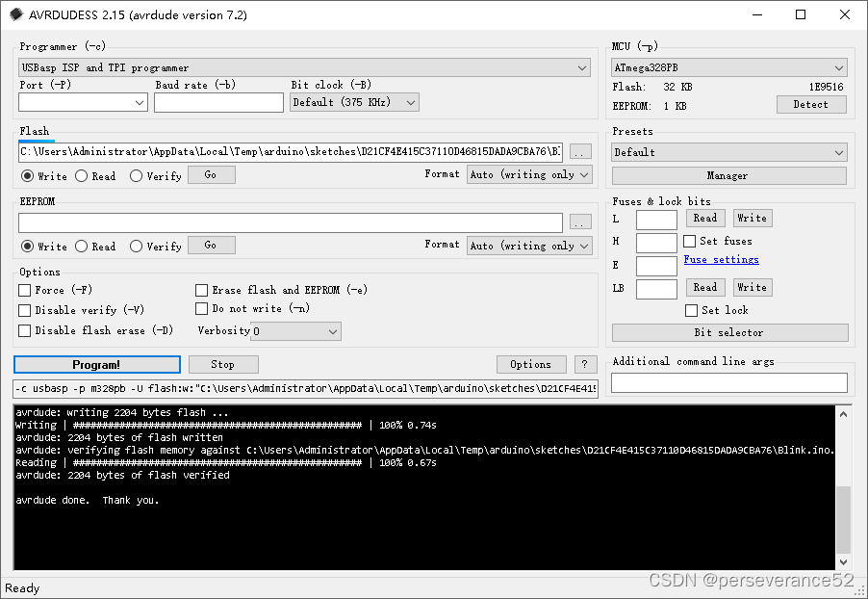Click the Stop button
This screenshot has height=599, width=868.
point(223,365)
